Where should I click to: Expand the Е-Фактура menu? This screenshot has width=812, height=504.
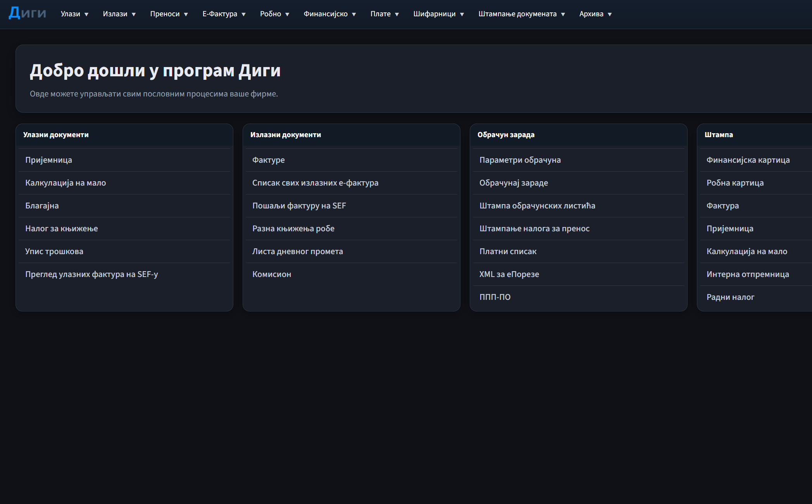click(x=224, y=14)
